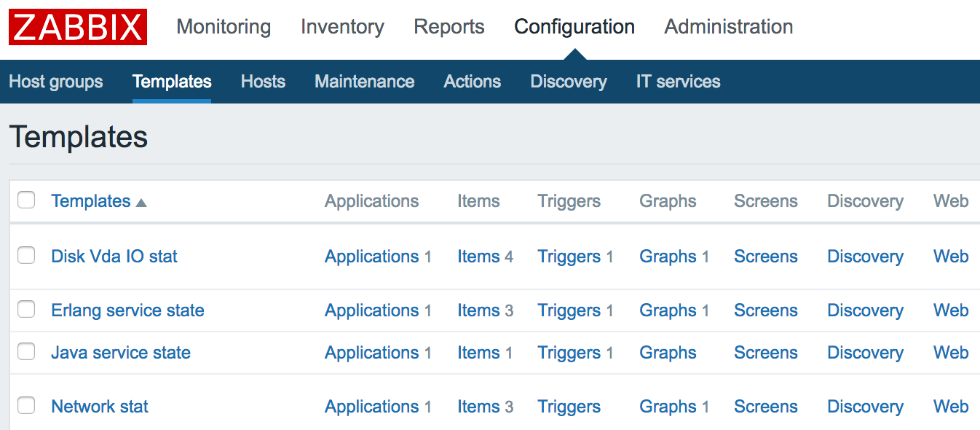Open Triggers for Java service state
The width and height of the screenshot is (980, 430).
click(x=569, y=353)
